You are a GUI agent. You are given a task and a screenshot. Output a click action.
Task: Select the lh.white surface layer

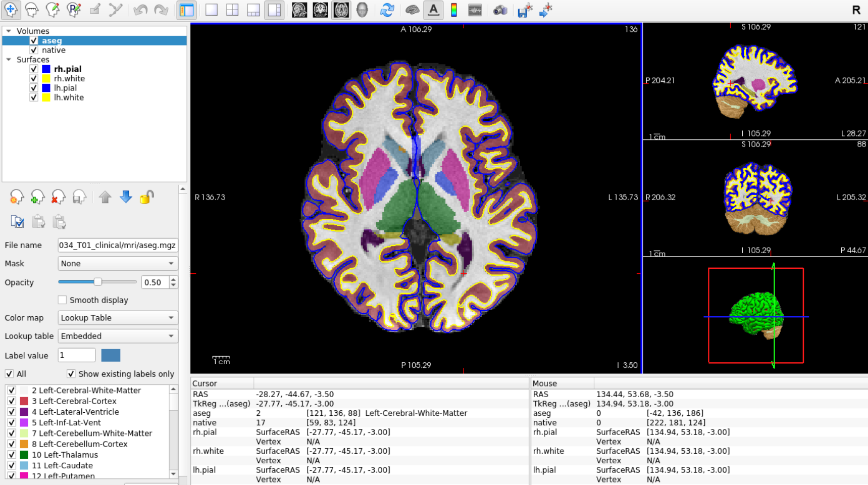[x=69, y=98]
